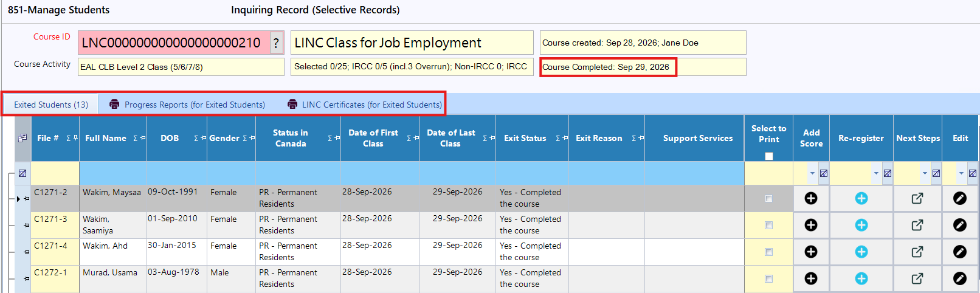Click Course Completed: Sep 29, 2026 text
Viewport: 980px width, 293px height.
point(606,67)
